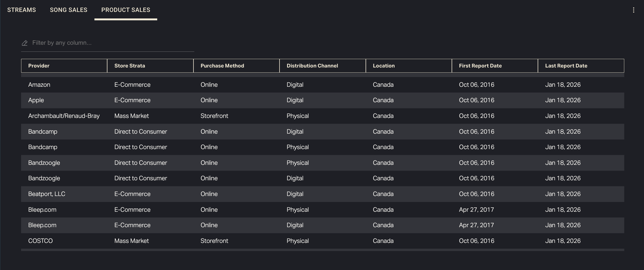Select the Apple provider row
Screen dimensions: 644x270
36,100
